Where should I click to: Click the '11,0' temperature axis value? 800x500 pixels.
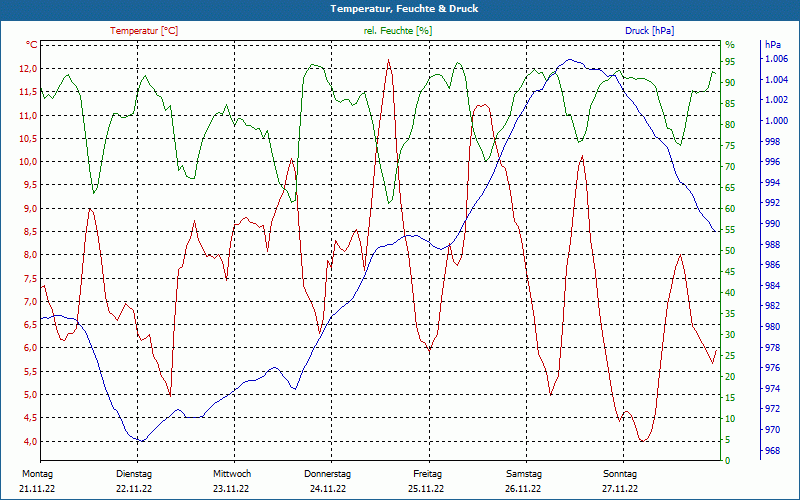(28, 115)
